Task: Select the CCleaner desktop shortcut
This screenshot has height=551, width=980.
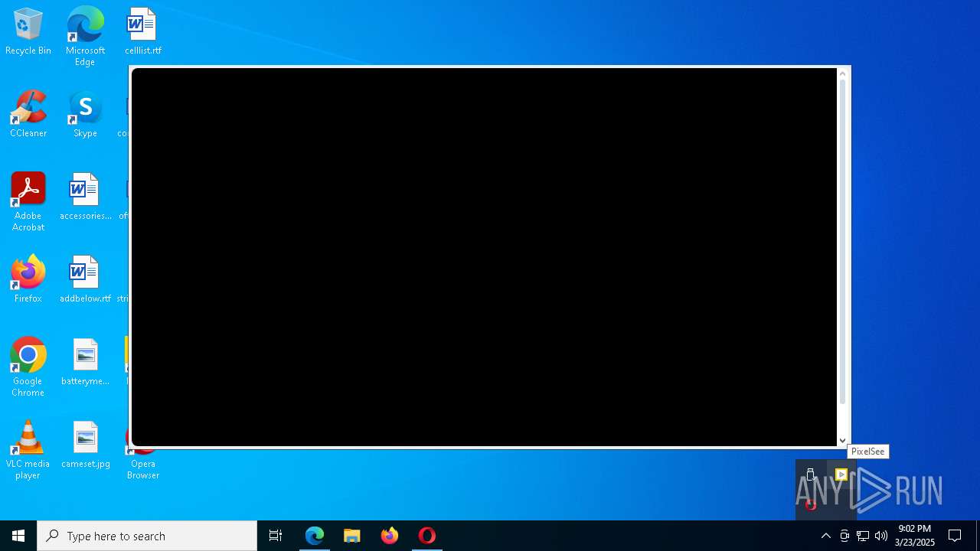Action: point(28,115)
